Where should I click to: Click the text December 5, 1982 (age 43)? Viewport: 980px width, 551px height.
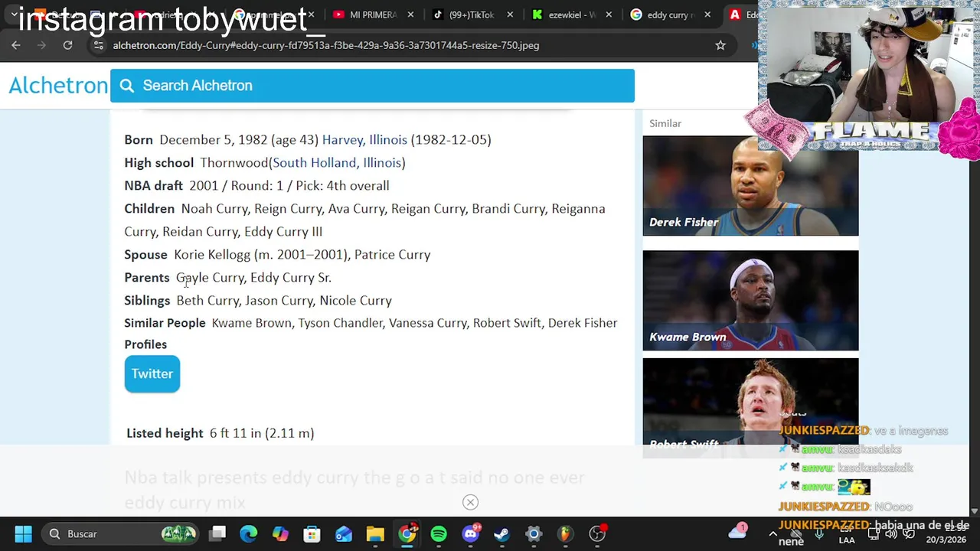239,139
